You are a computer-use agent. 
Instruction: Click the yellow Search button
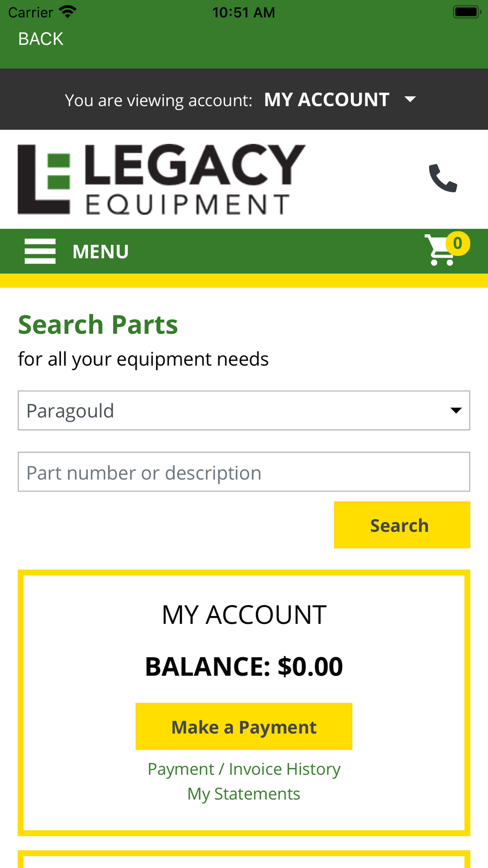pos(402,525)
